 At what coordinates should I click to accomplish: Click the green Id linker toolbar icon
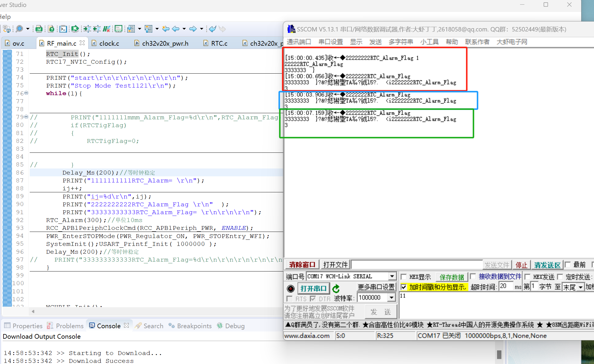[x=39, y=29]
